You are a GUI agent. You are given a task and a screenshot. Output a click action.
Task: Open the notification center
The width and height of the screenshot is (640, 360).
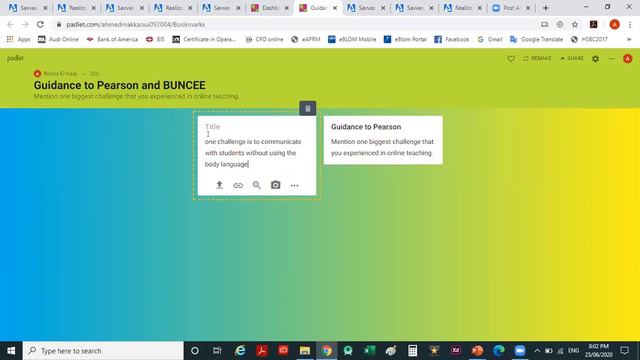point(624,351)
